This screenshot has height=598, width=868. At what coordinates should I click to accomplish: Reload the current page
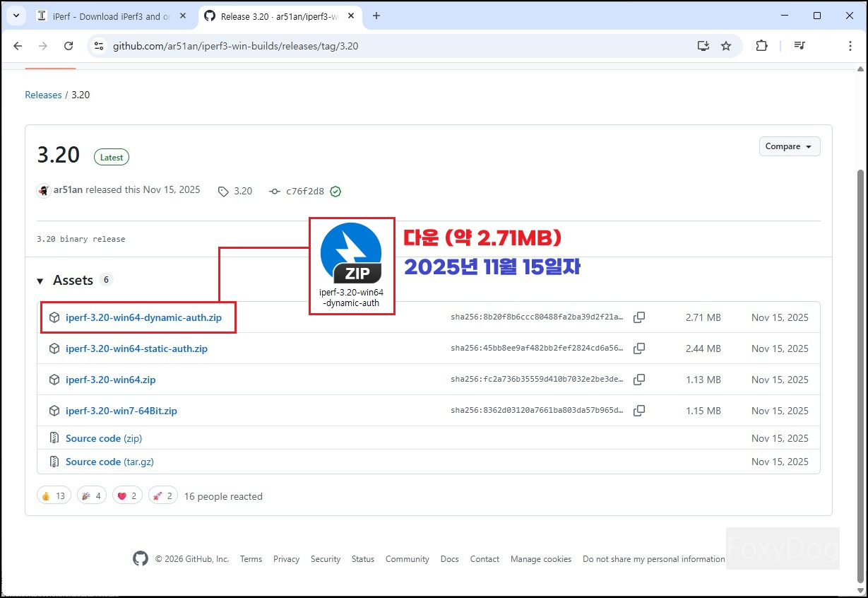tap(69, 46)
